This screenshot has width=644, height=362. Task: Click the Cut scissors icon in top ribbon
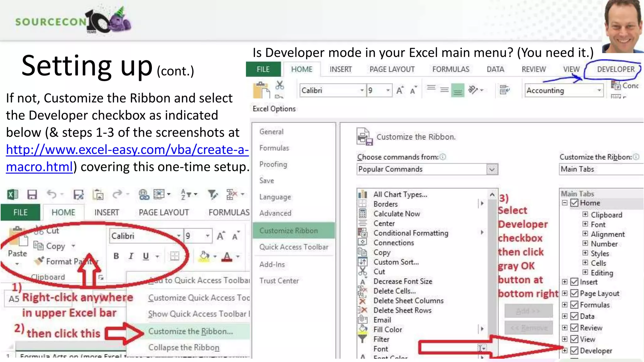[280, 85]
